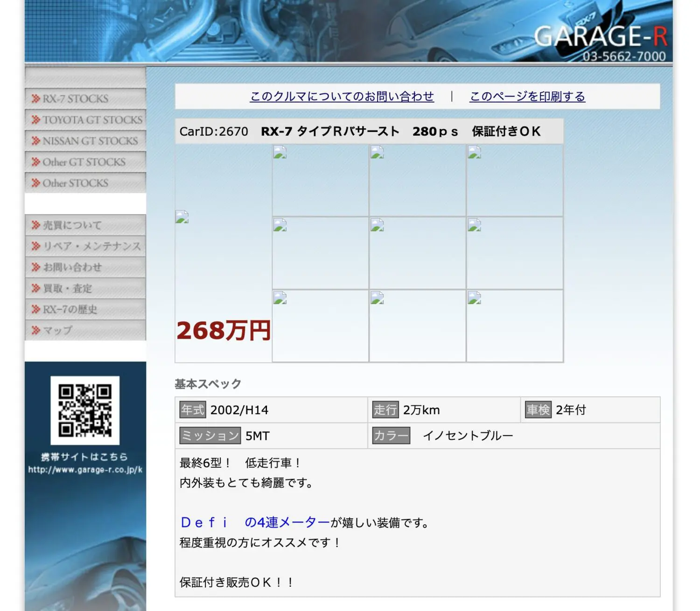The height and width of the screenshot is (611, 700).
Task: Open リペア・メンテナンス page
Action: (x=85, y=246)
